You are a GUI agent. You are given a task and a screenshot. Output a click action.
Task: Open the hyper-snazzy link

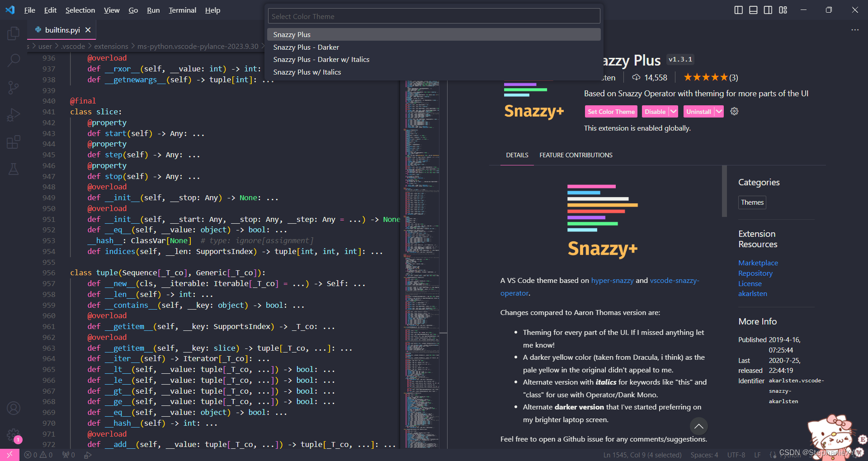tap(612, 280)
